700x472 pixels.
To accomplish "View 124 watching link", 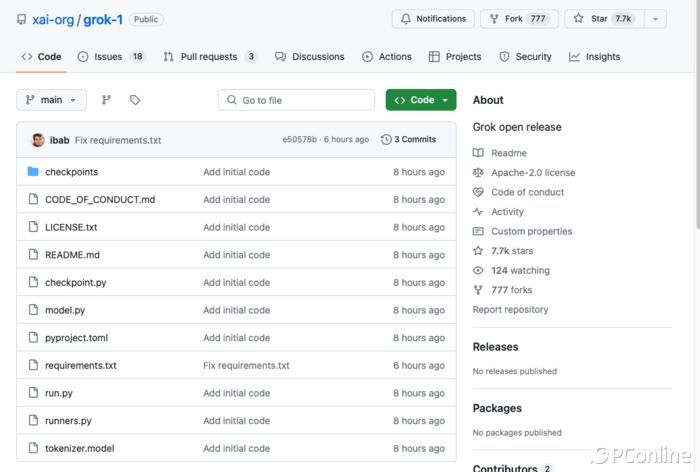I will 511,271.
